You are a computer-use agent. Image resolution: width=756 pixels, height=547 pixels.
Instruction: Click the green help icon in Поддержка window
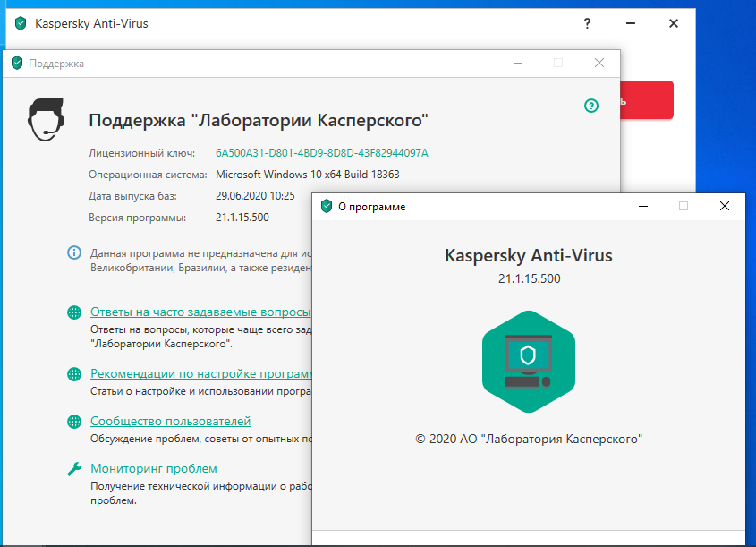(x=590, y=106)
